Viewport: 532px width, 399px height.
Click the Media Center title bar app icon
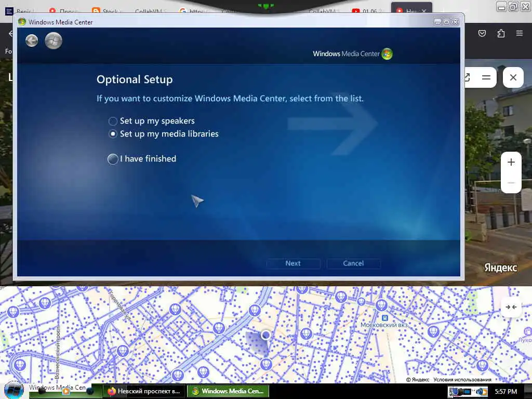click(x=22, y=22)
